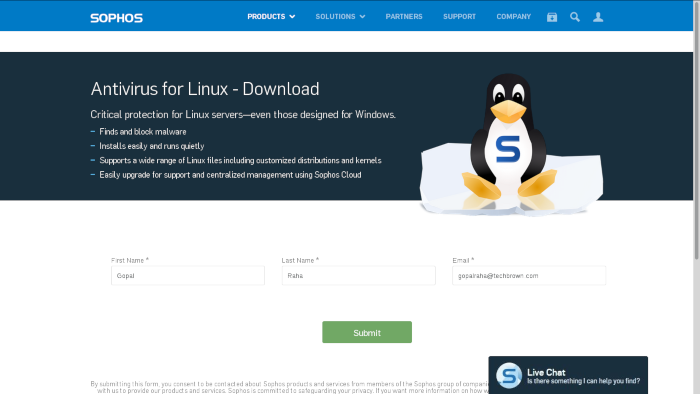Expand the Solutions menu
700x394 pixels.
pos(340,17)
